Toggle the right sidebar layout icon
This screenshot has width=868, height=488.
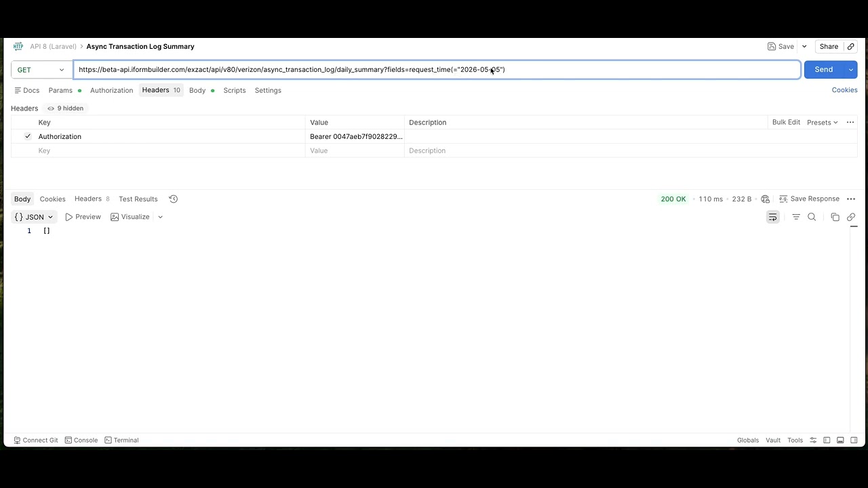click(854, 441)
